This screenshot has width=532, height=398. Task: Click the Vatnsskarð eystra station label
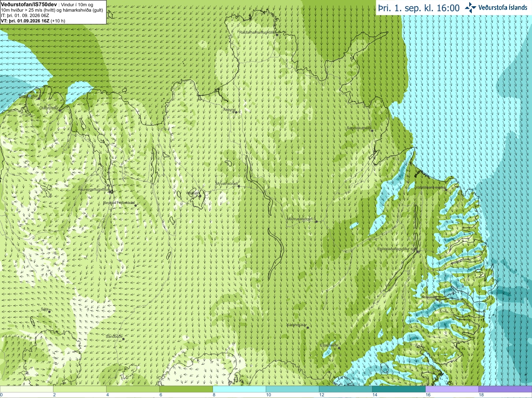[x=431, y=187]
